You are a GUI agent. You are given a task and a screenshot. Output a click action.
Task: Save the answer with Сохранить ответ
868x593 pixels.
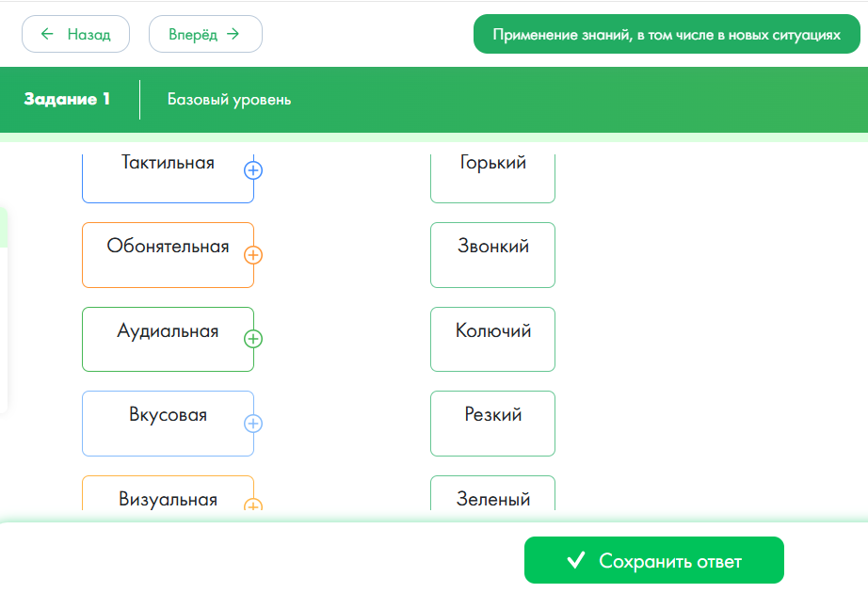(653, 561)
